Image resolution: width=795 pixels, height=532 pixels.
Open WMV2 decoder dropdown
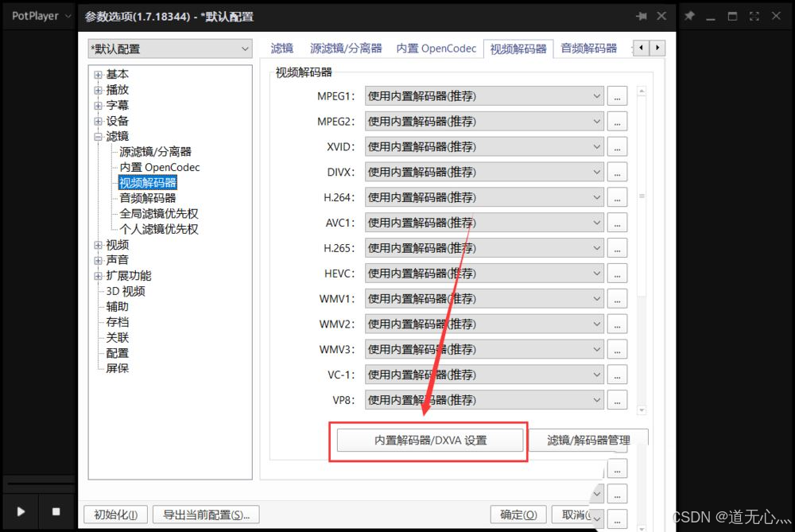pyautogui.click(x=484, y=324)
